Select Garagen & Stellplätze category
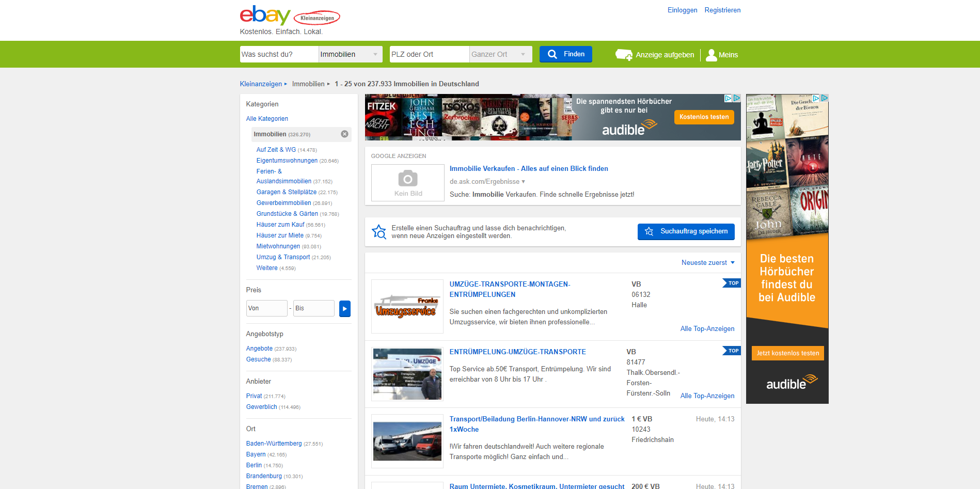This screenshot has width=980, height=489. (x=286, y=192)
